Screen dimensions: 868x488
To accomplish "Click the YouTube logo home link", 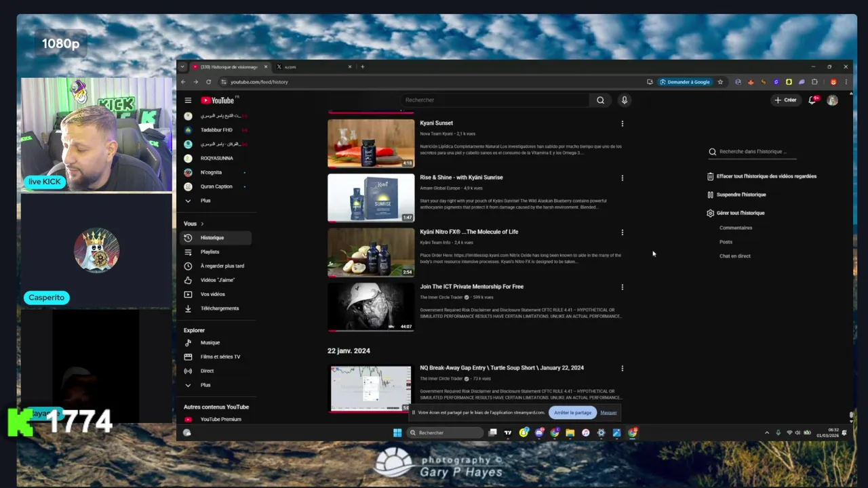I will 218,100.
